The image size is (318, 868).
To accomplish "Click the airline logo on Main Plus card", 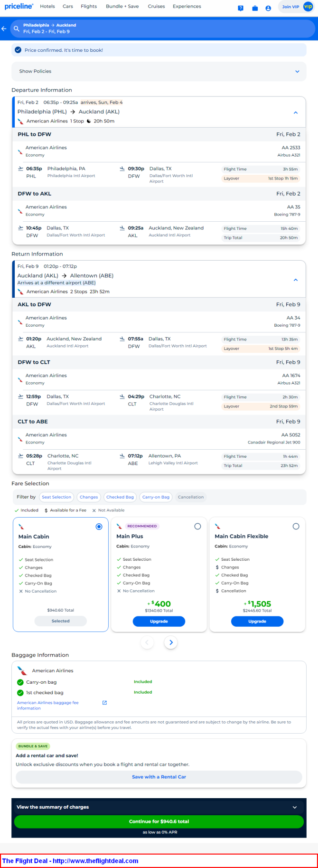I will 119,526.
